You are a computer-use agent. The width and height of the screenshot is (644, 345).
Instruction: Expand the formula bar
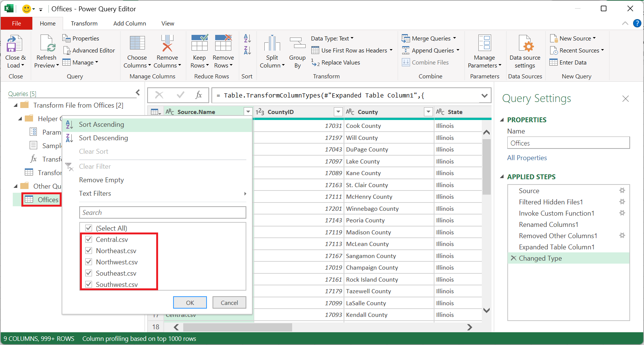484,96
